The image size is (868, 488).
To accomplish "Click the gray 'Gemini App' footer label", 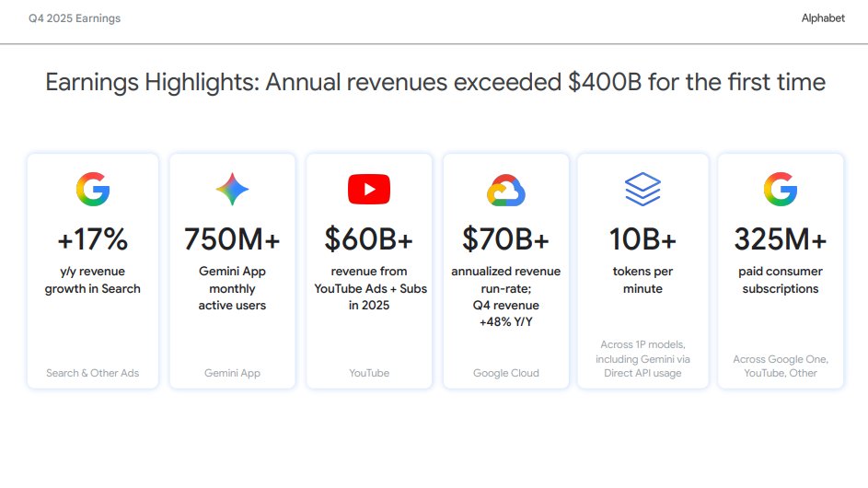I will coord(232,373).
